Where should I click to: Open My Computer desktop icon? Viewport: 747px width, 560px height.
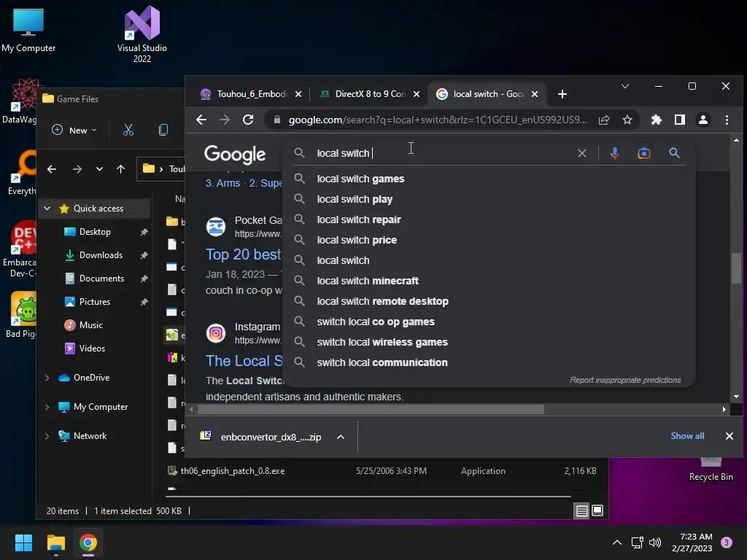[x=28, y=31]
